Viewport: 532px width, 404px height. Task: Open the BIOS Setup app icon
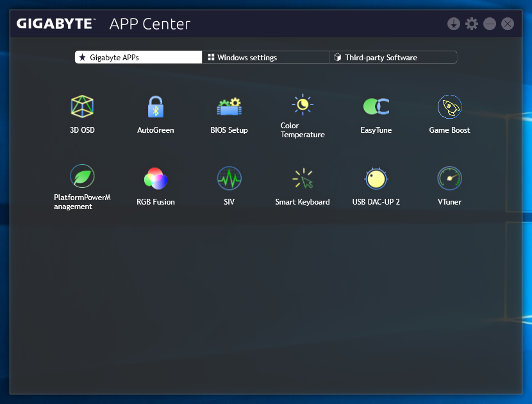[x=229, y=106]
